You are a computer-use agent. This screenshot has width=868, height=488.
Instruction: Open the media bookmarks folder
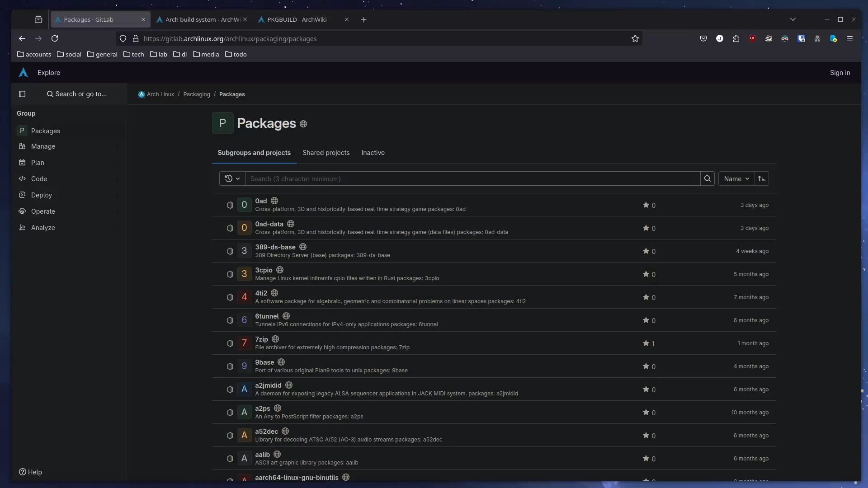206,54
